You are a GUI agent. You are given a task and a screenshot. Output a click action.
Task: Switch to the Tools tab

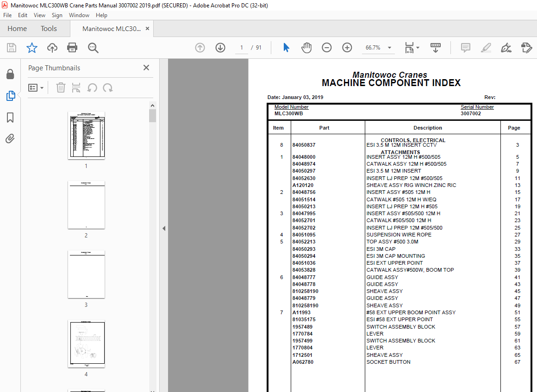coord(49,28)
